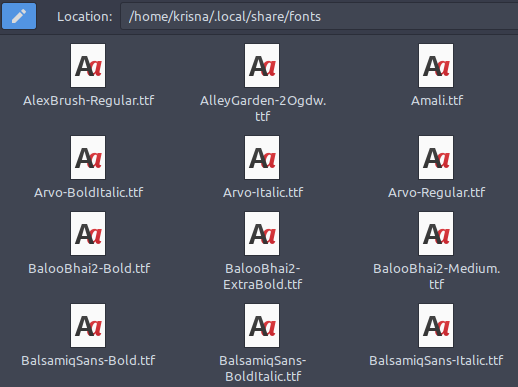
Task: Click the BalooBhai2-Bold.ttf file name
Action: (89, 269)
